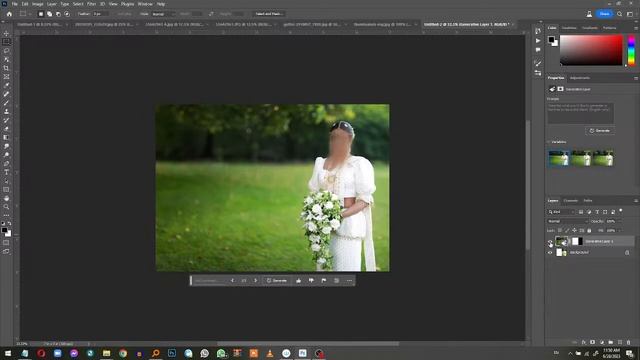Image resolution: width=640 pixels, height=360 pixels.
Task: Open the Style dropdown in options bar
Action: [x=163, y=14]
